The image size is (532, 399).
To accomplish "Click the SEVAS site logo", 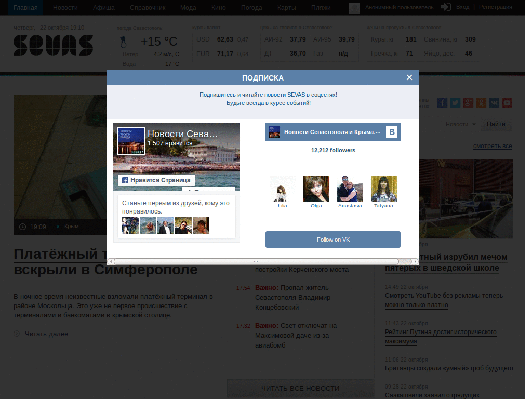I will click(54, 45).
